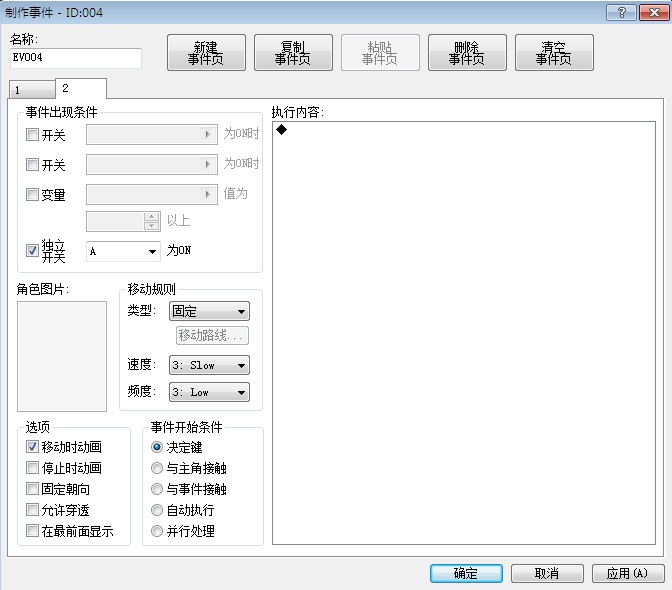The width and height of the screenshot is (672, 590).
Task: Click the 名称 field containing EV004
Action: (76, 58)
